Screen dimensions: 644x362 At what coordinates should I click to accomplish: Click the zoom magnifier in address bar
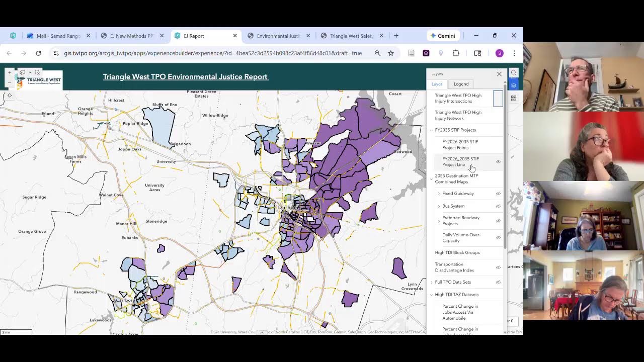pyautogui.click(x=377, y=53)
